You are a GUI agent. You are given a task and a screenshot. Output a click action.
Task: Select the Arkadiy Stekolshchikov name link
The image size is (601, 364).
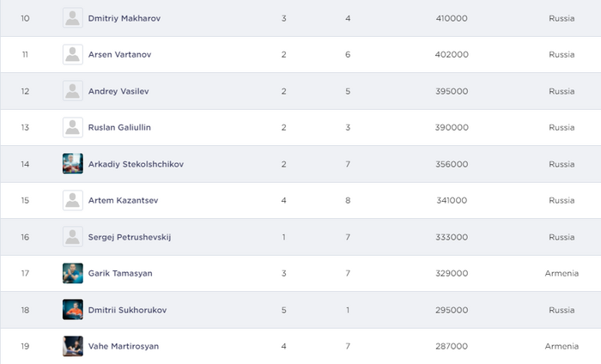pos(136,164)
